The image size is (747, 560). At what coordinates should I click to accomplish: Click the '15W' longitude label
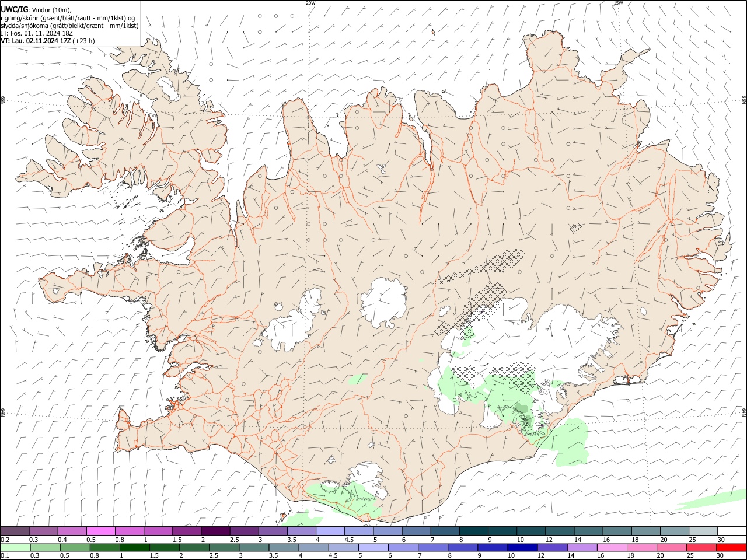point(617,3)
